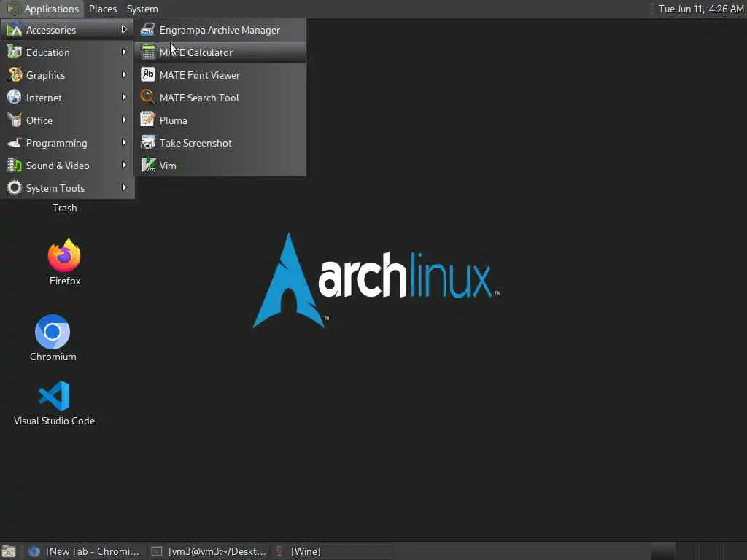Screen dimensions: 747x560
Task: Expand the Office submenu arrow
Action: [124, 120]
